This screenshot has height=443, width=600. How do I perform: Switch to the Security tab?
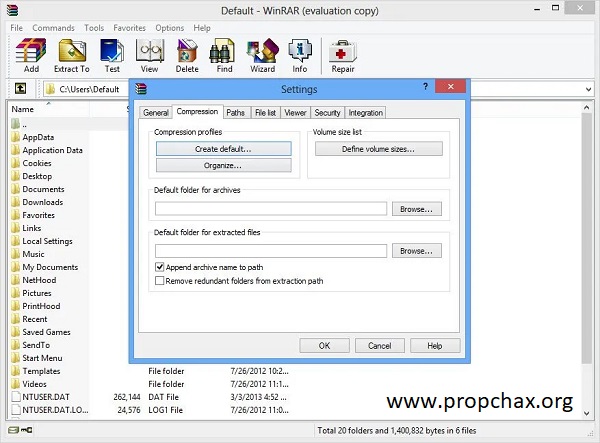(x=327, y=112)
